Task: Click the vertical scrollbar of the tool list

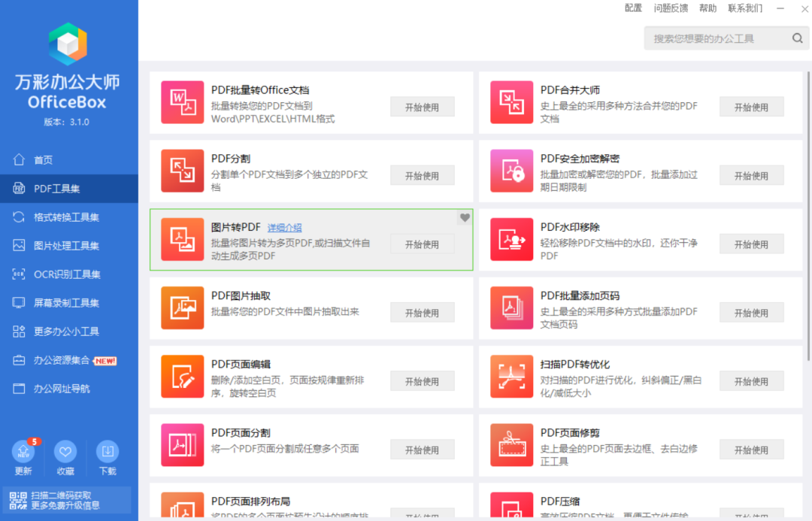Action: 807,217
